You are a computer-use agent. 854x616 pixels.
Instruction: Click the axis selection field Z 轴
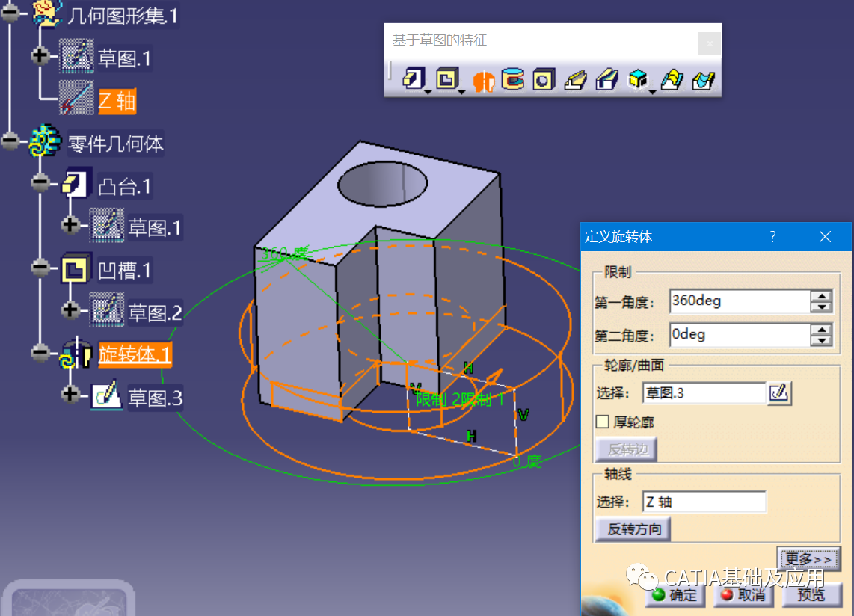(704, 502)
